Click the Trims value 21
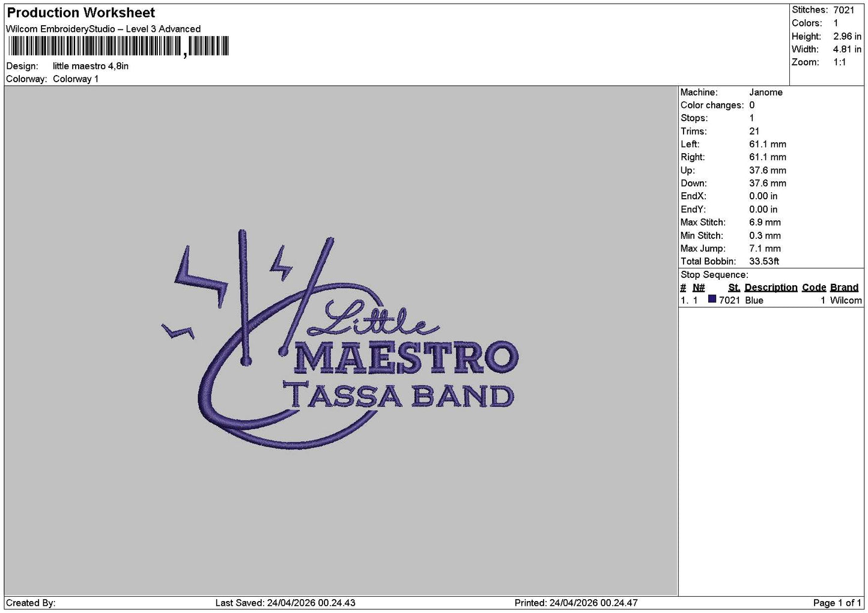 tap(754, 131)
